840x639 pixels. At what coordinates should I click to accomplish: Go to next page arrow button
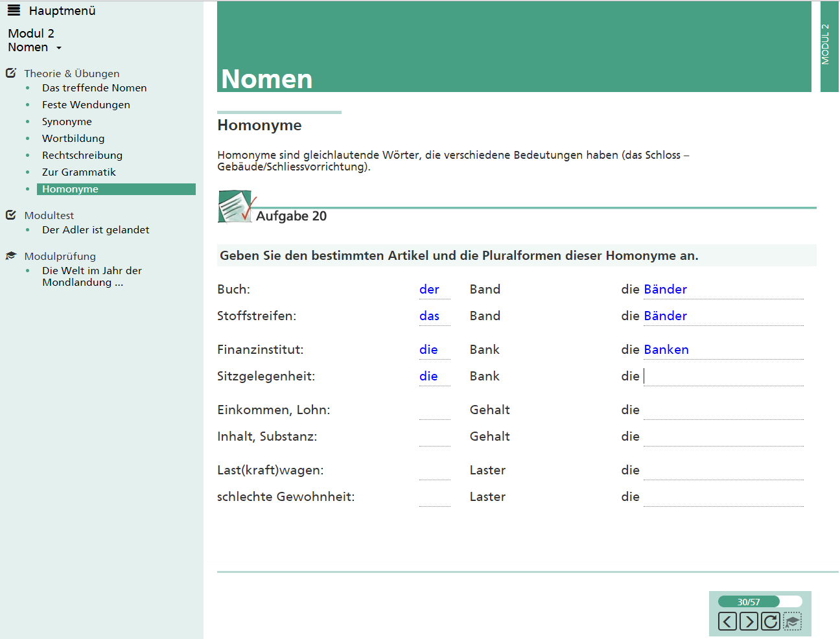(x=749, y=622)
